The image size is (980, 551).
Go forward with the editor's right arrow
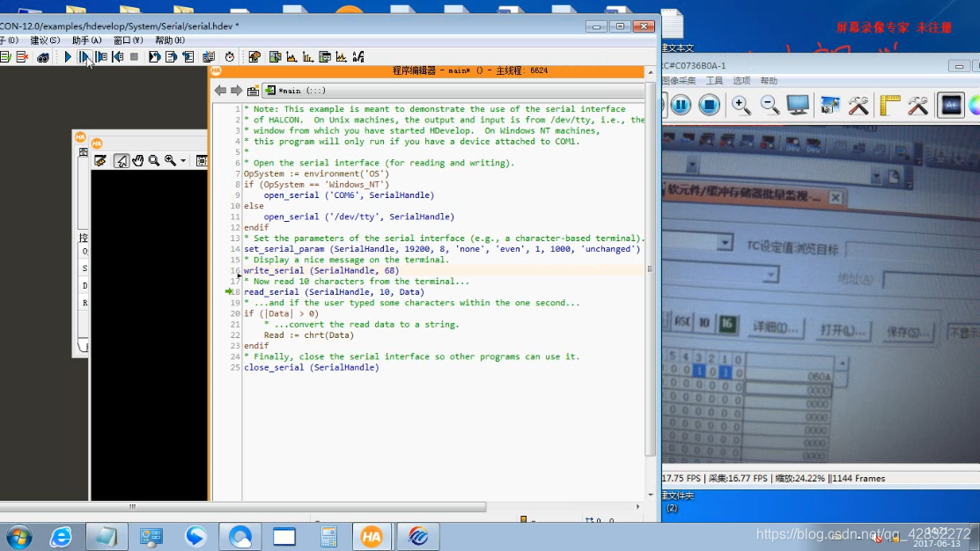236,91
